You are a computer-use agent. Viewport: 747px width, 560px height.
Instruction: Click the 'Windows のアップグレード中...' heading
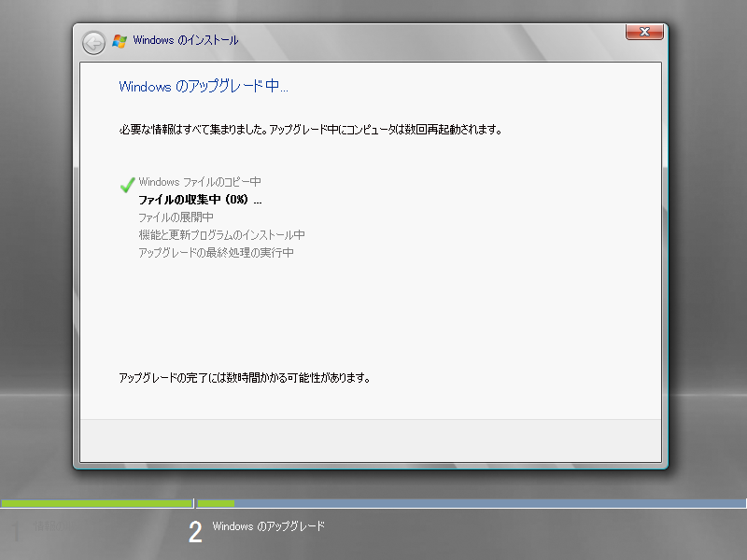(x=204, y=86)
